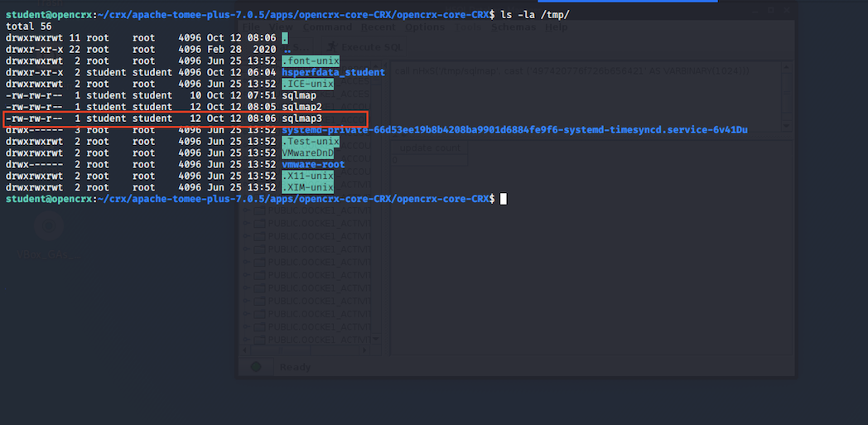The width and height of the screenshot is (868, 425).
Task: Open the VBox_GAs desktop disc icon
Action: point(49,226)
